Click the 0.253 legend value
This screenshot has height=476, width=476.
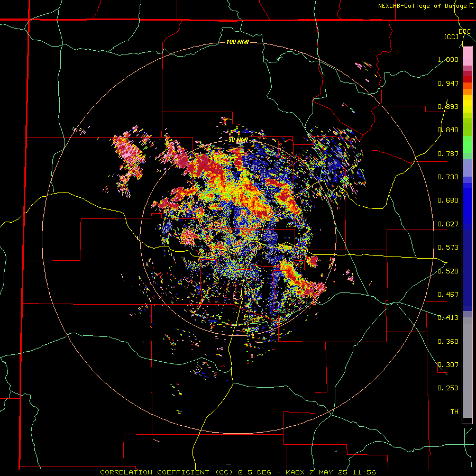pyautogui.click(x=448, y=388)
